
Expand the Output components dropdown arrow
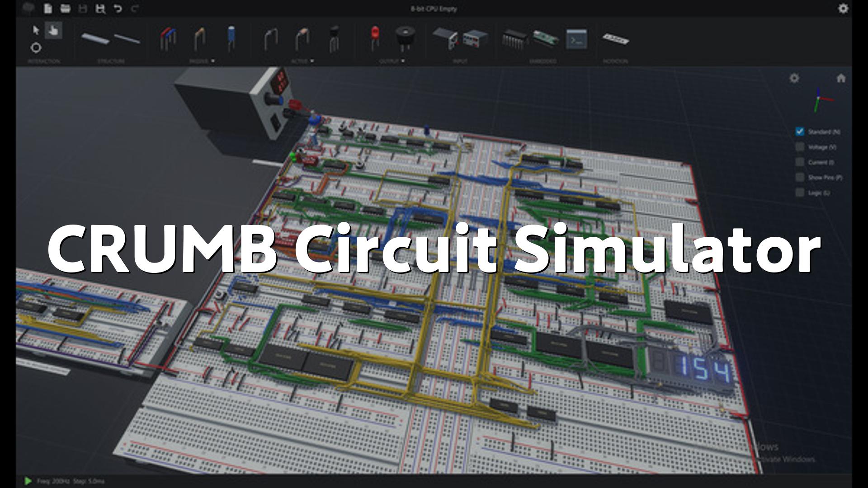point(403,61)
